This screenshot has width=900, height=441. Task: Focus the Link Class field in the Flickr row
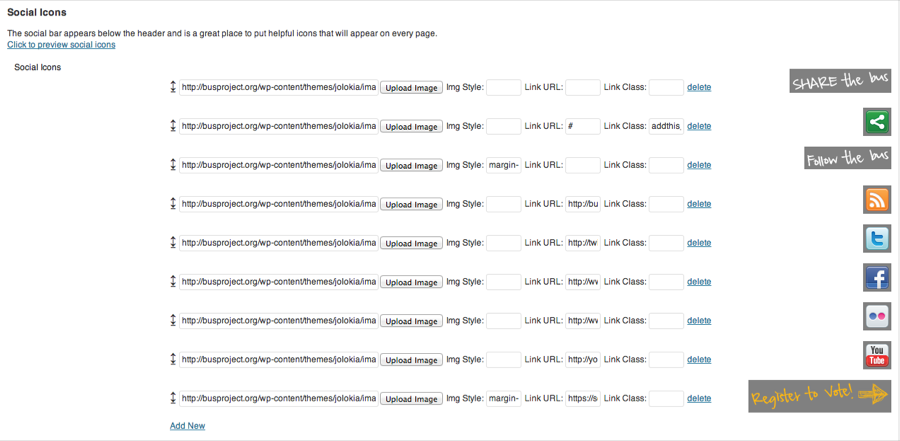[666, 320]
